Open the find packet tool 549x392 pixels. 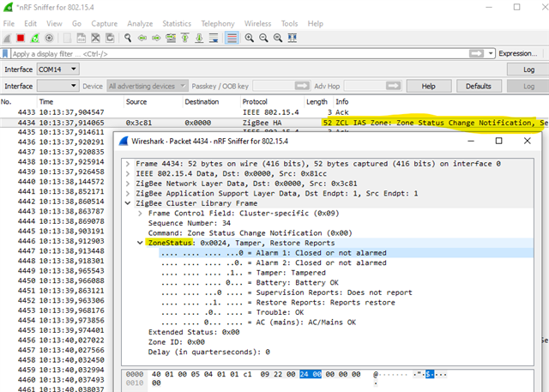128,38
